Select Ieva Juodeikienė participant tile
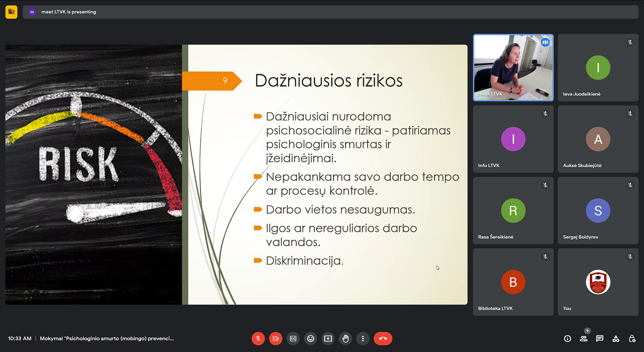Screen dimensions: 644x352 (598, 67)
